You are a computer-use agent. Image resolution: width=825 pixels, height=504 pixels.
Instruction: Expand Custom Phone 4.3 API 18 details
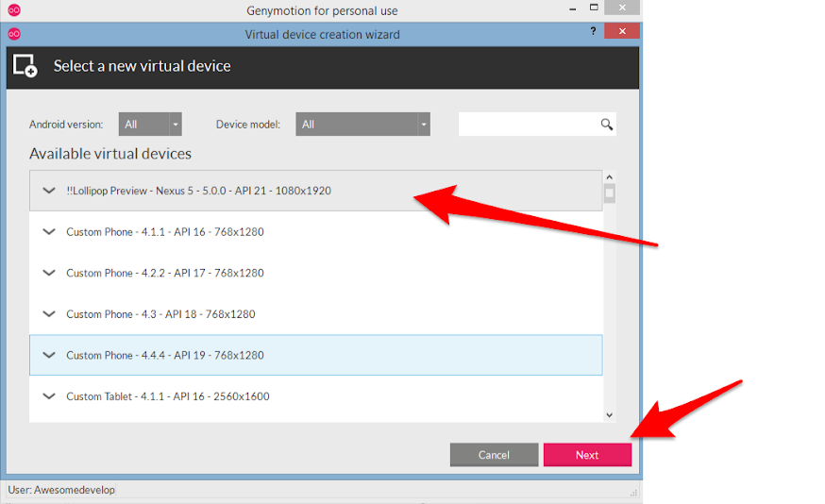(x=49, y=314)
